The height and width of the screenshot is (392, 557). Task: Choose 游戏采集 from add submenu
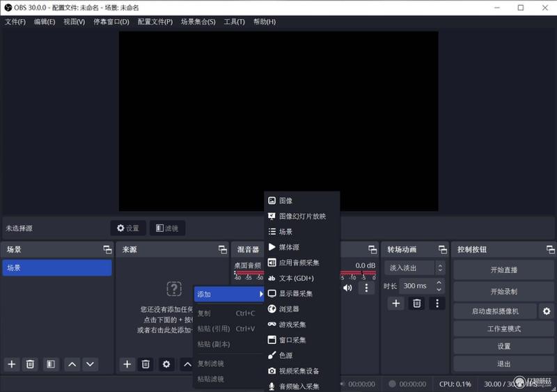[301, 324]
